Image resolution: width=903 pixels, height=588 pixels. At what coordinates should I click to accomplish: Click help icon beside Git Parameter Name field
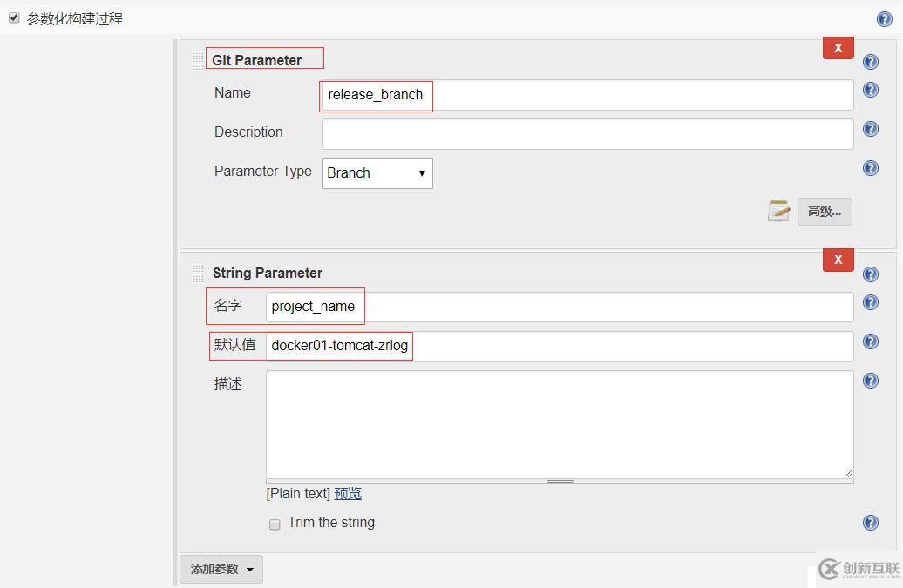(x=870, y=90)
